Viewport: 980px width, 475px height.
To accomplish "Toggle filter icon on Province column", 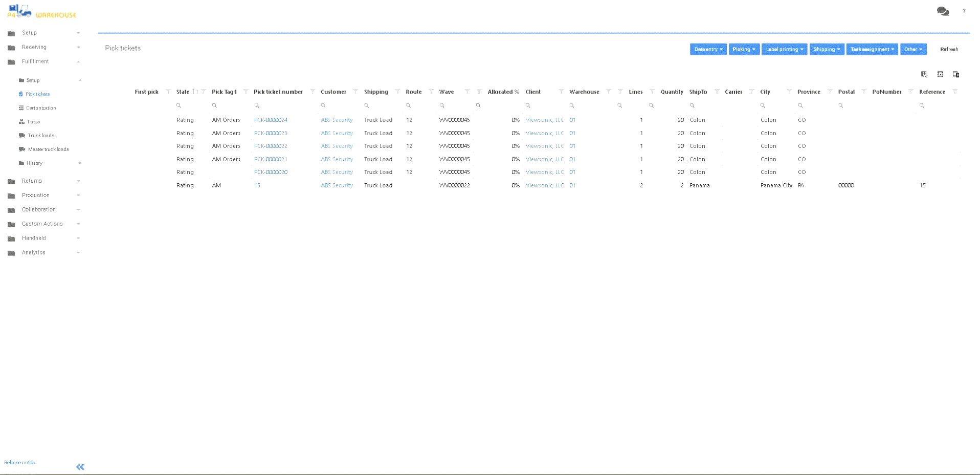I will click(830, 92).
